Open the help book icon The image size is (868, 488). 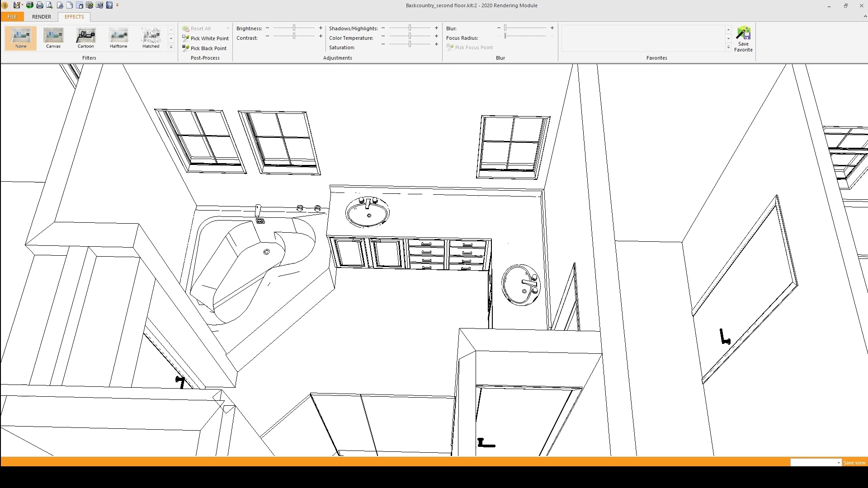pyautogui.click(x=109, y=5)
